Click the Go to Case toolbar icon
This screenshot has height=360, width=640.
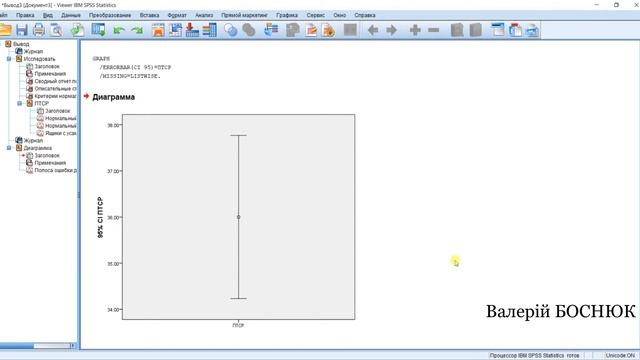[175, 30]
